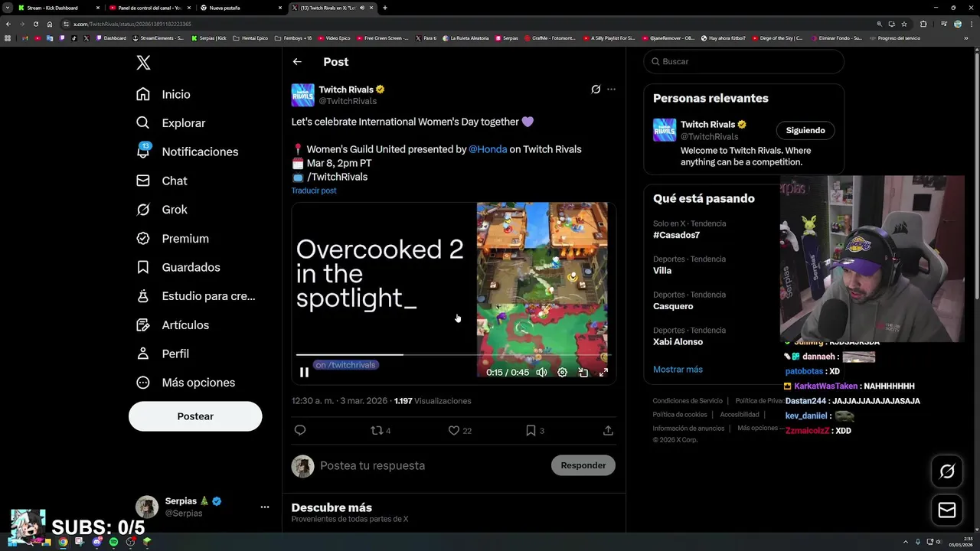This screenshot has width=980, height=551.
Task: Open video settings gear icon
Action: pos(562,373)
